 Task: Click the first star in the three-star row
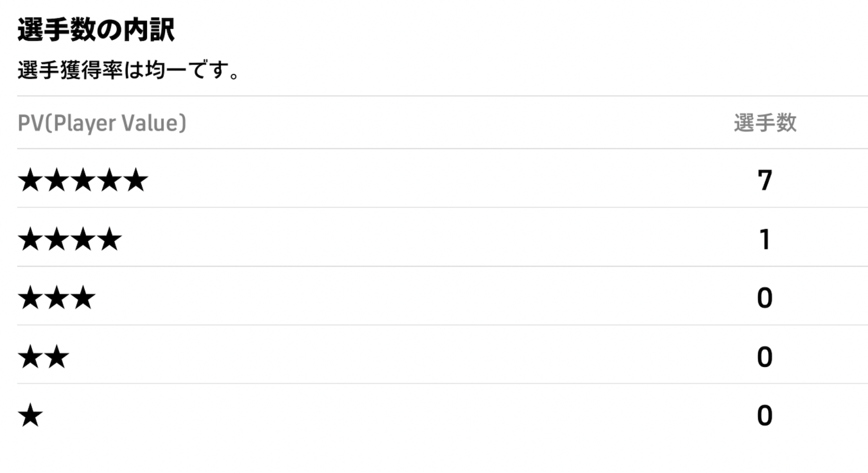(x=30, y=298)
